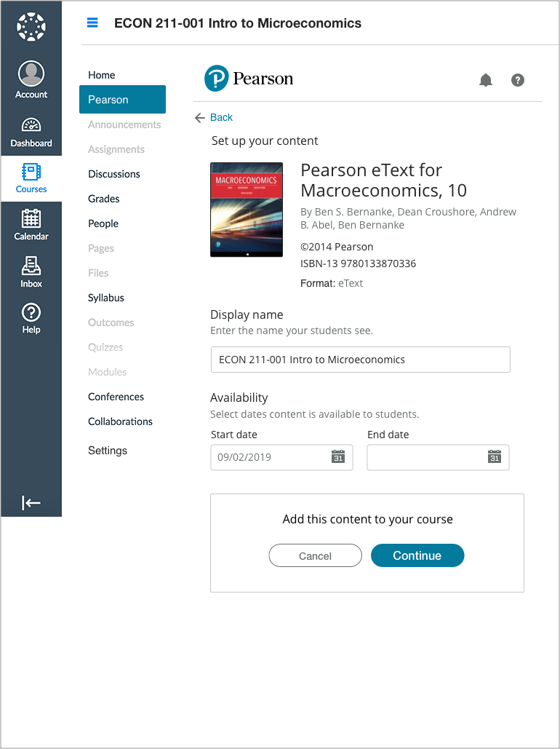560x749 pixels.
Task: Open the Inbox
Action: point(31,272)
